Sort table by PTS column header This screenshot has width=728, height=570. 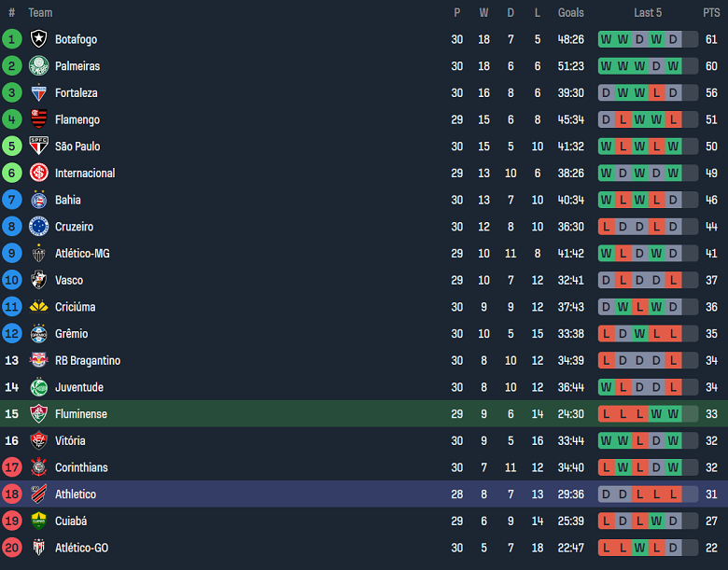click(x=711, y=13)
